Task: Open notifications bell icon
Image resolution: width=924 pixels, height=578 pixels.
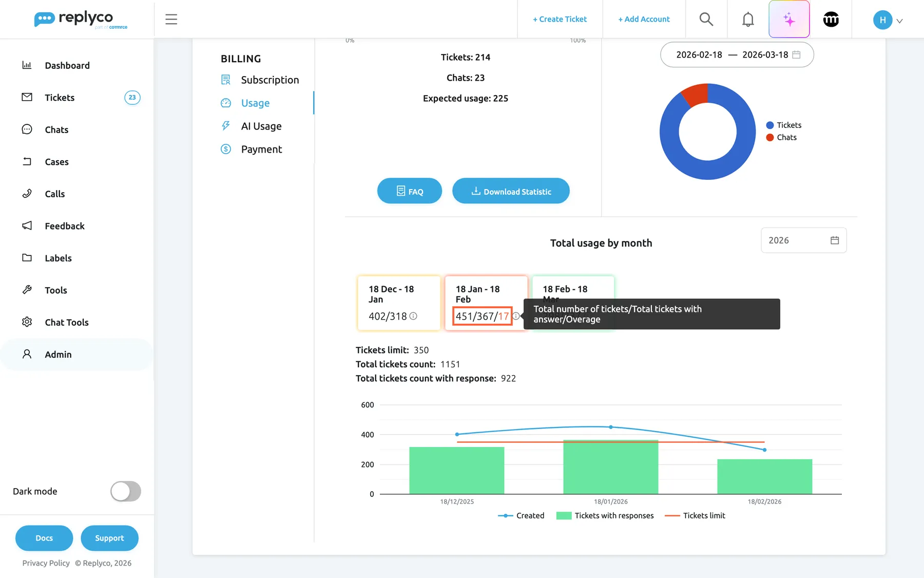Action: (x=748, y=19)
